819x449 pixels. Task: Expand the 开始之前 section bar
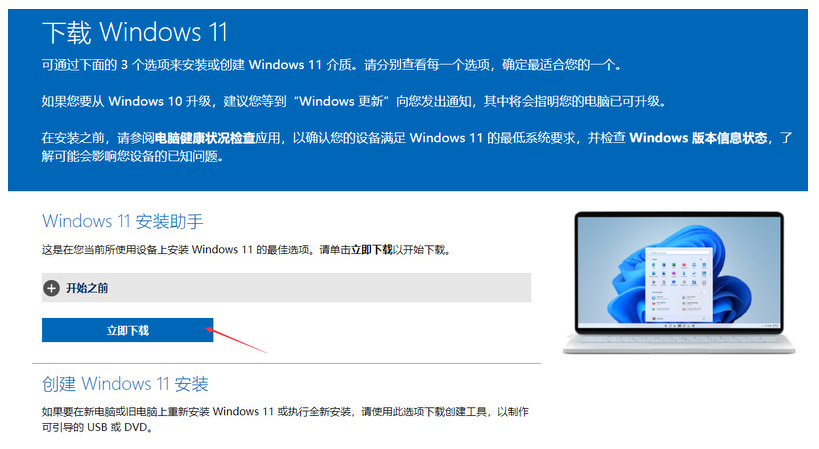click(x=286, y=288)
